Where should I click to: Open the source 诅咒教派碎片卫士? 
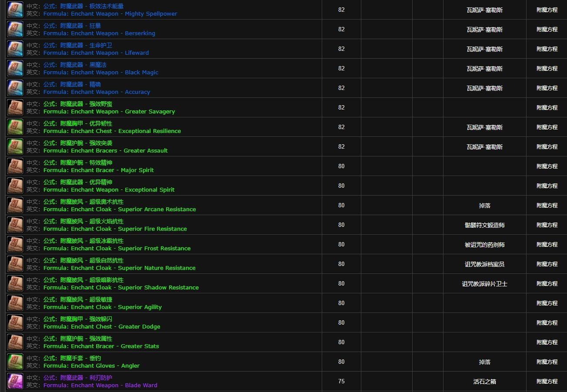click(x=484, y=284)
